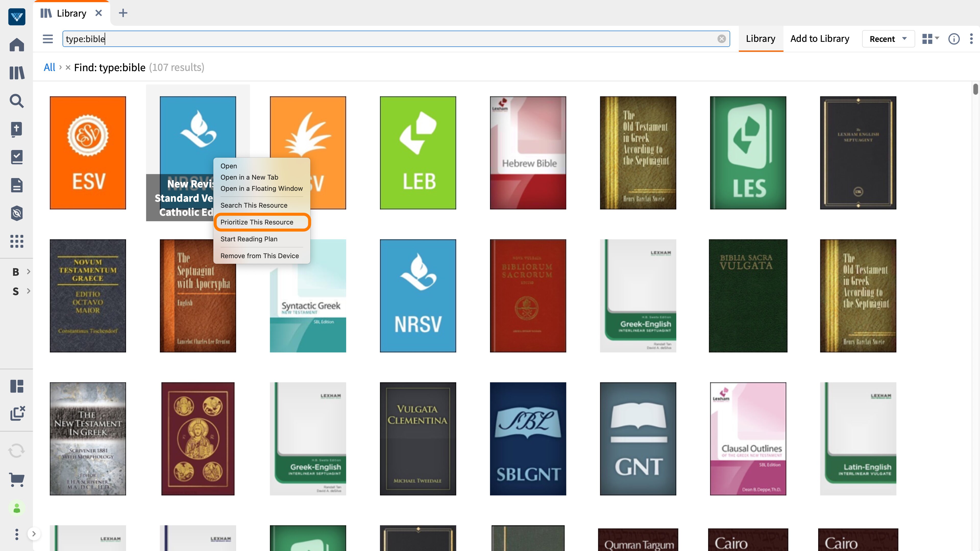Select the Library document tab
980x551 pixels.
pos(71,13)
